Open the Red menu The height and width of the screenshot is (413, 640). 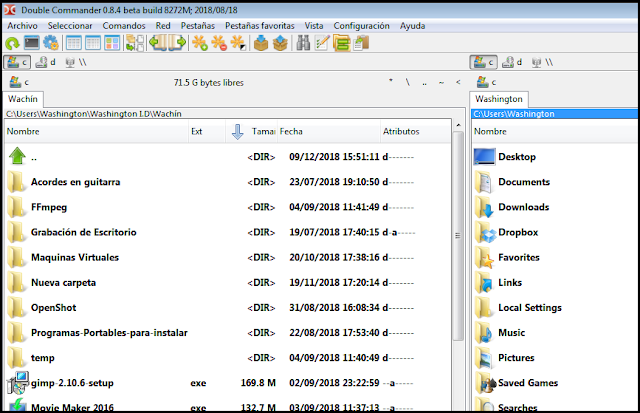pyautogui.click(x=163, y=26)
